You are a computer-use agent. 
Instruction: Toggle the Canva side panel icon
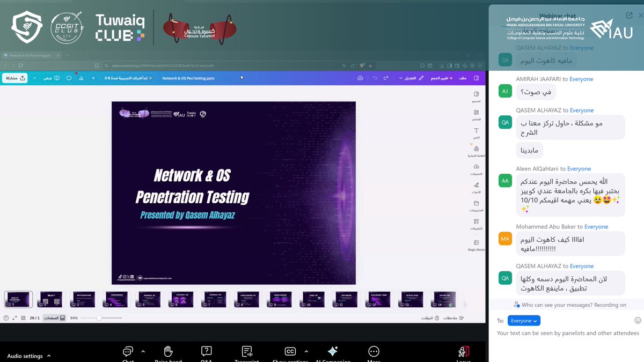pos(477,78)
